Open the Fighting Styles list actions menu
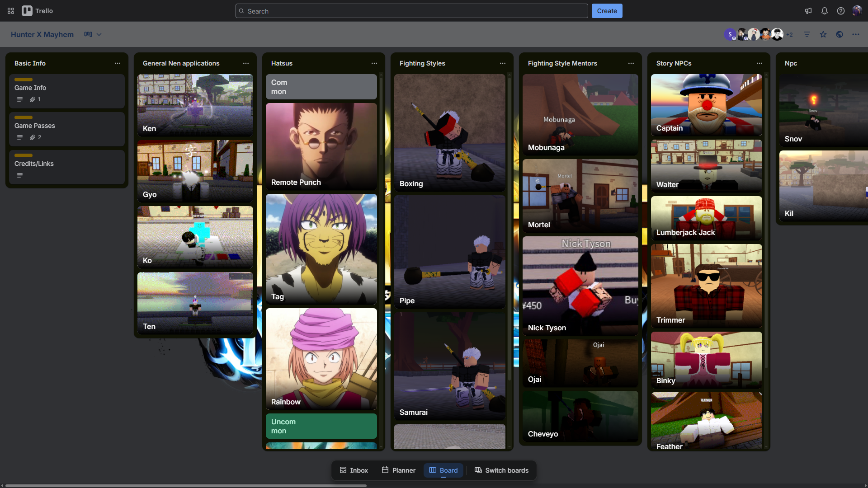868x488 pixels. (503, 63)
